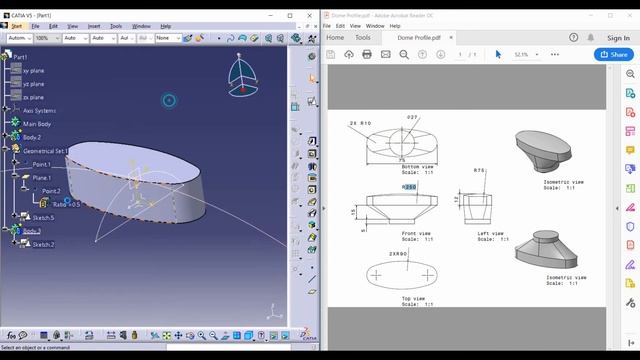Select Main Body in CATIA tree
Image resolution: width=640 pixels, height=360 pixels.
37,124
